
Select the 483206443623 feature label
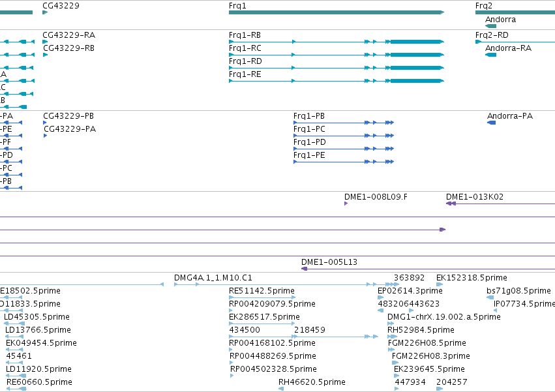click(408, 304)
